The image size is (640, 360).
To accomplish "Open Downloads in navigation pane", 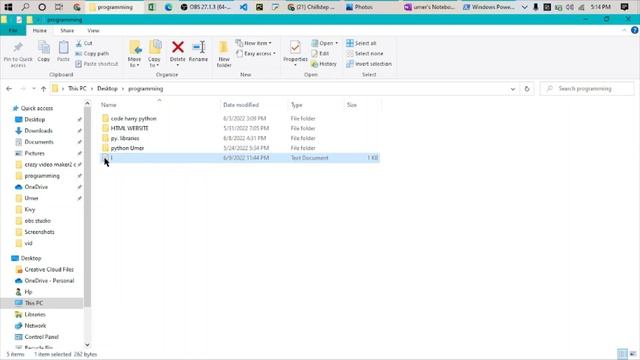I will [x=38, y=131].
